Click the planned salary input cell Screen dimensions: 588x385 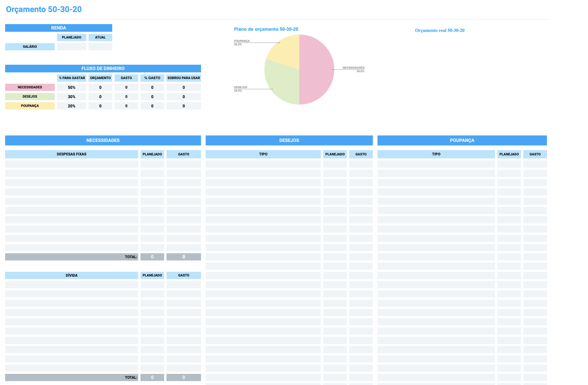click(71, 46)
